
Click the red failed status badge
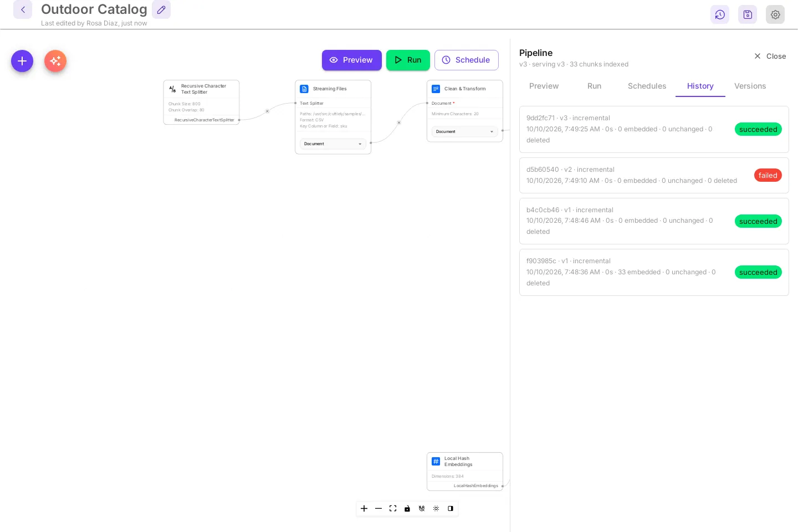(768, 175)
